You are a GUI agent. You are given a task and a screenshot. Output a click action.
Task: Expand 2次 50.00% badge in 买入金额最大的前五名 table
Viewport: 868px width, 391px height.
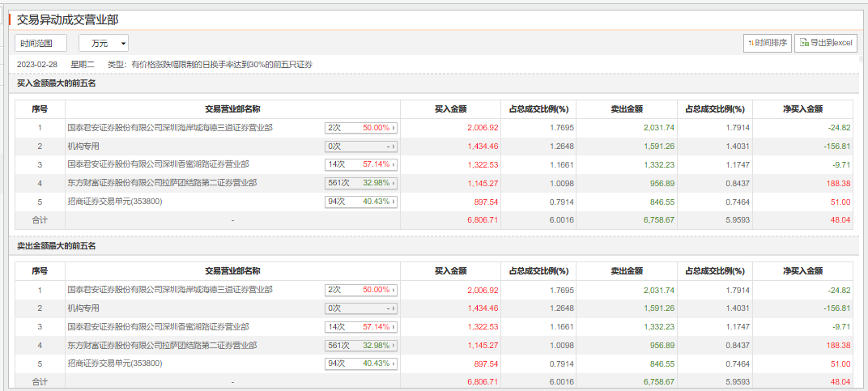point(361,128)
